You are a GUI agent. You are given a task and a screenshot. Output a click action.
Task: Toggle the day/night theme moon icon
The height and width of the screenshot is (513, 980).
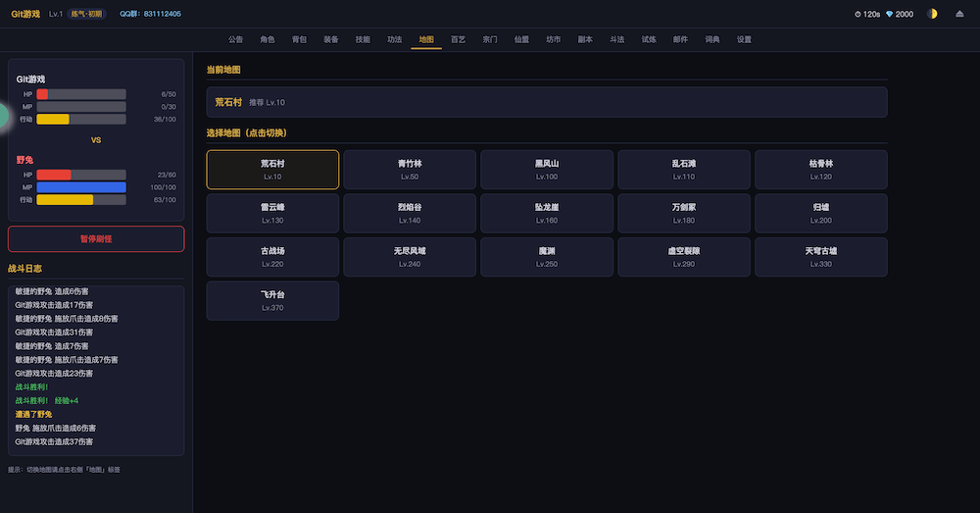click(x=932, y=14)
